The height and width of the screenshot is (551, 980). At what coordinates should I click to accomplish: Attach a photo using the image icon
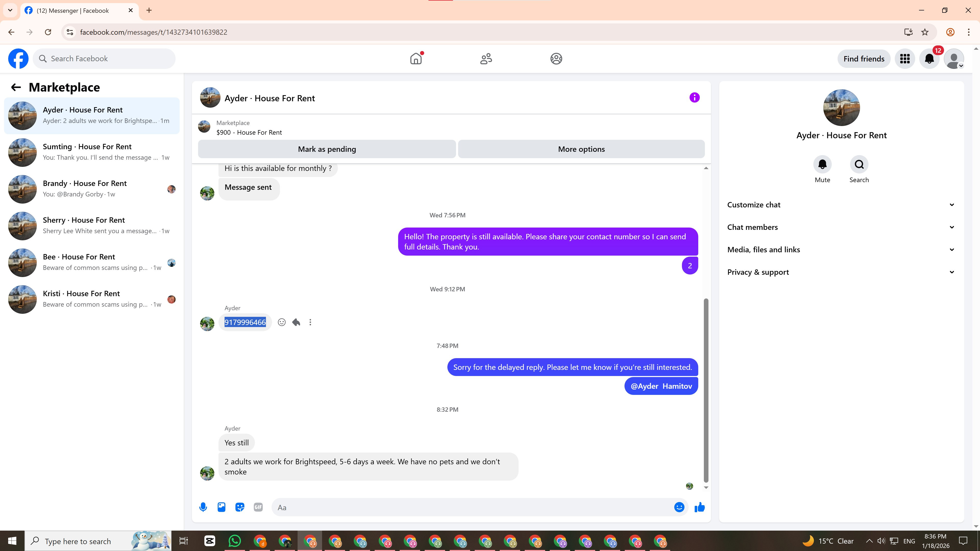coord(222,507)
